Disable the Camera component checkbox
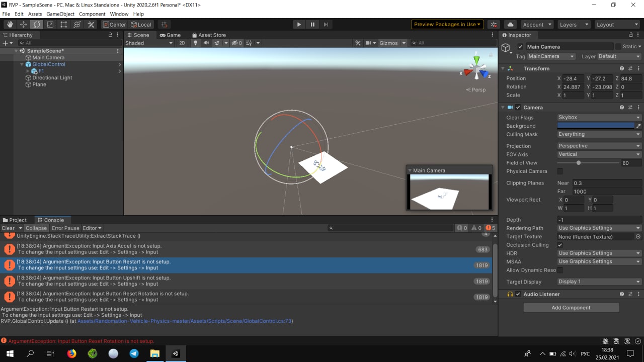 pyautogui.click(x=518, y=108)
